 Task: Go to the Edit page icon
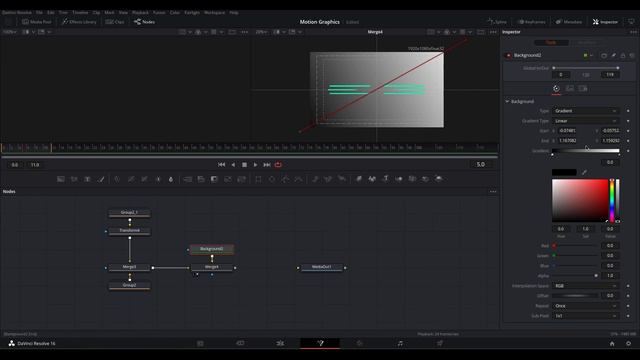coord(280,344)
